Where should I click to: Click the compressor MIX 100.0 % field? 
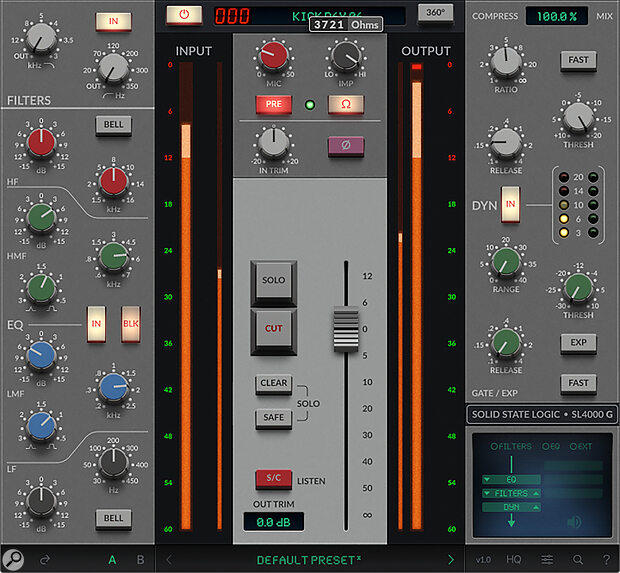557,16
